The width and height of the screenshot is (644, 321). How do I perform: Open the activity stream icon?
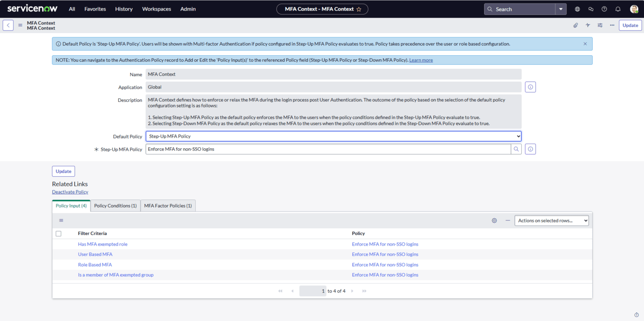(x=588, y=25)
